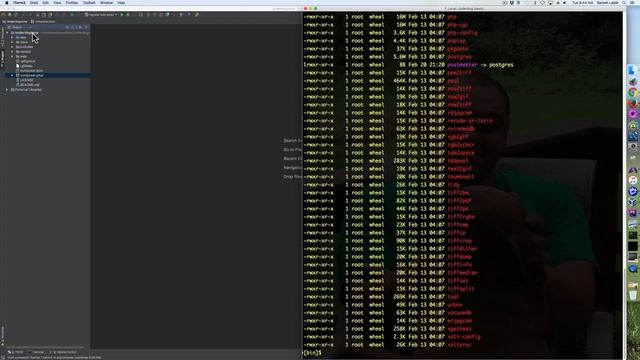Open the View menu
640x360 pixels.
click(x=57, y=2)
